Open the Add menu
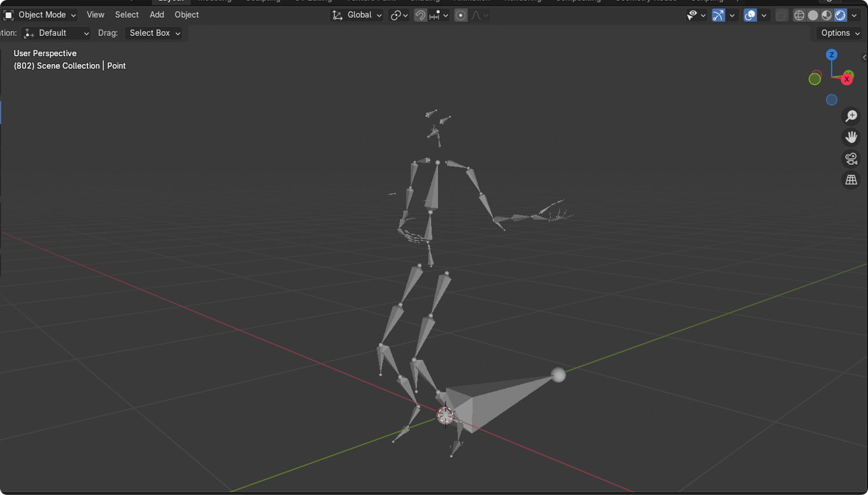The width and height of the screenshot is (868, 495). [157, 15]
